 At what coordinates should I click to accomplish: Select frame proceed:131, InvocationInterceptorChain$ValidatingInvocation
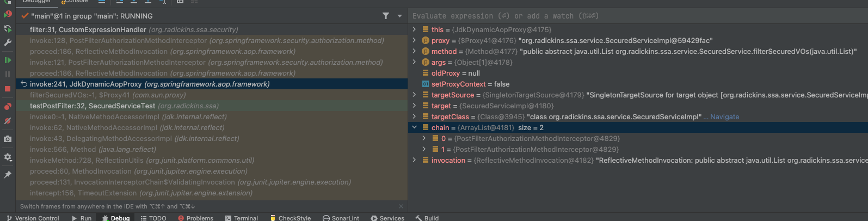pos(212,182)
